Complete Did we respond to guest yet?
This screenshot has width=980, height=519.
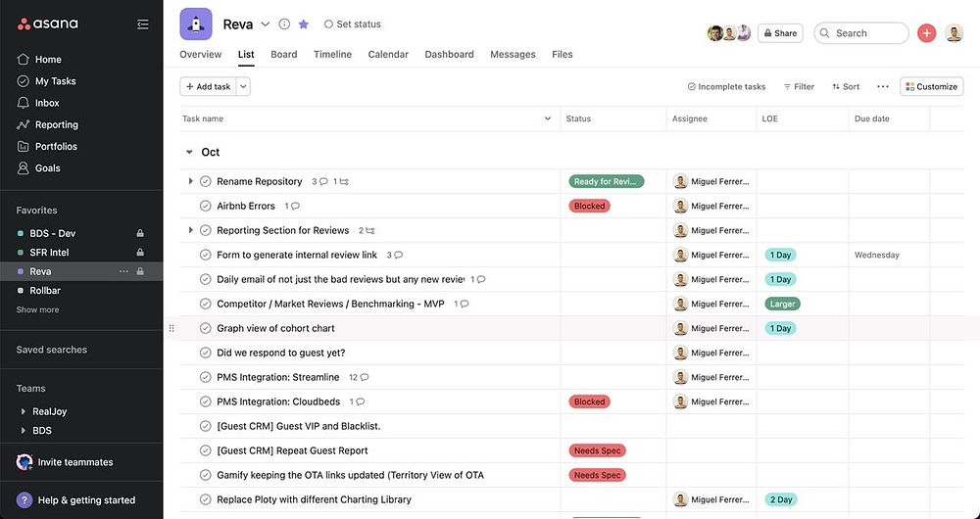(205, 353)
